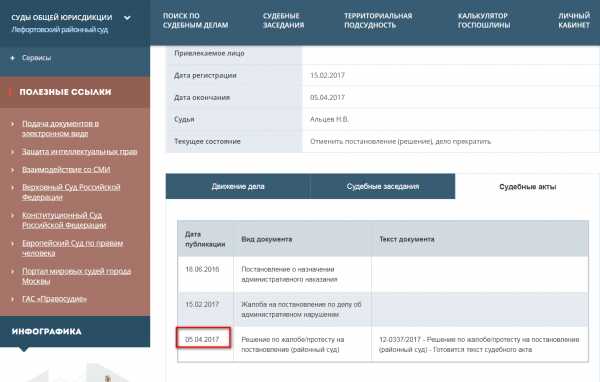Image resolution: width=600 pixels, height=382 pixels.
Task: Open Защита интеллектуальных прав link
Action: pos(80,152)
